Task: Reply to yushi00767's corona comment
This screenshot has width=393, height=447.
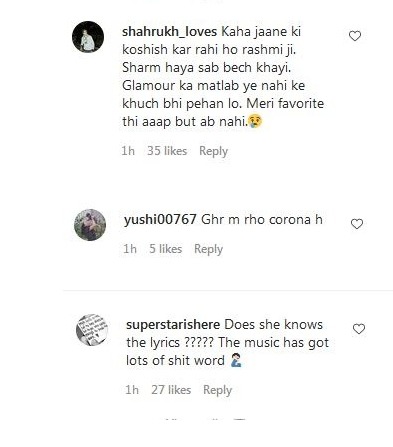Action: tap(208, 249)
